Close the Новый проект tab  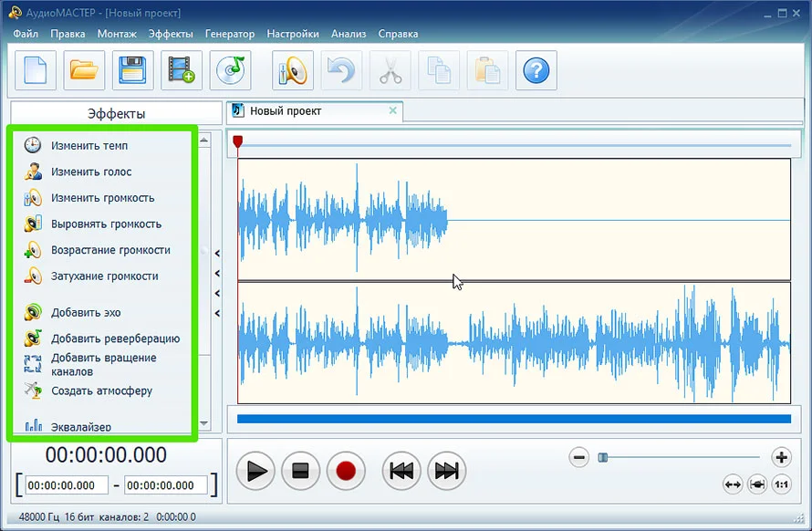[393, 110]
